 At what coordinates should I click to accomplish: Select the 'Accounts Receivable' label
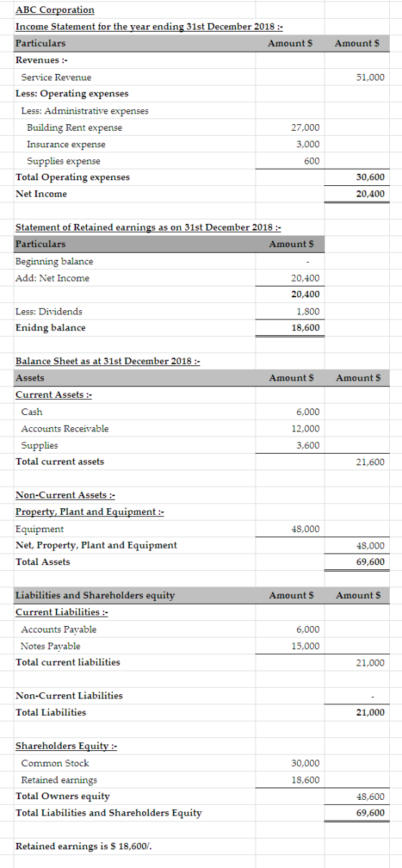coord(65,429)
